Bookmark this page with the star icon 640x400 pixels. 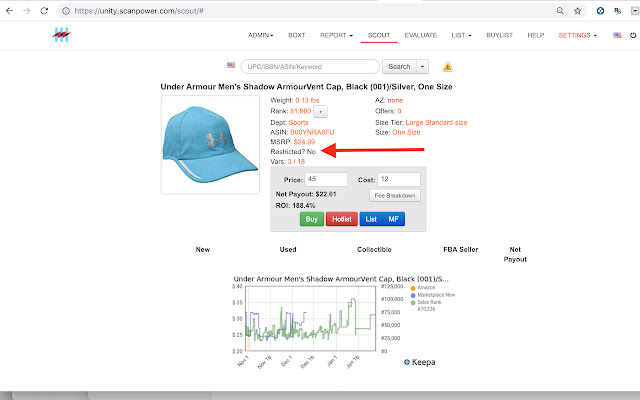point(578,11)
